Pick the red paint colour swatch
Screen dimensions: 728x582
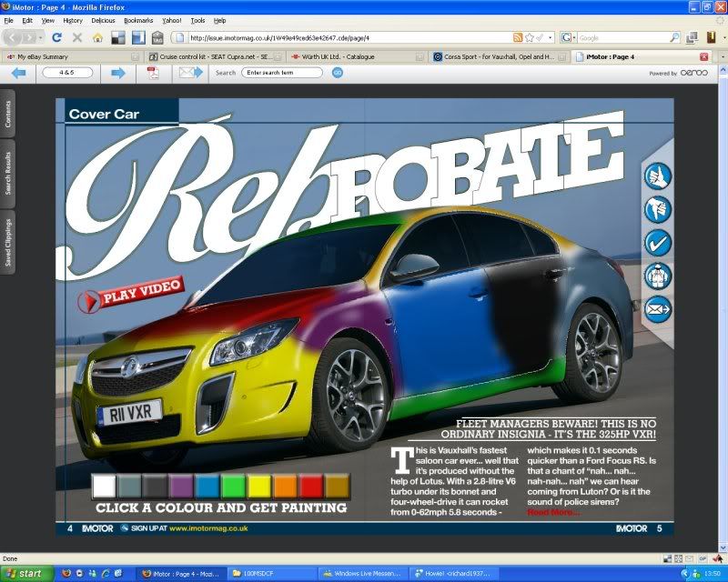[x=311, y=486]
